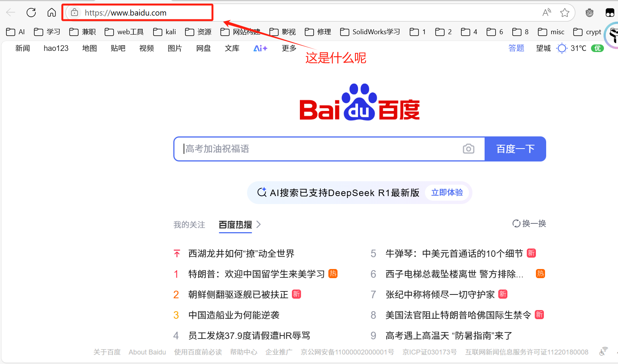Open hot search 张纪中称将倾尽一切守护家
This screenshot has height=364, width=618.
point(440,294)
